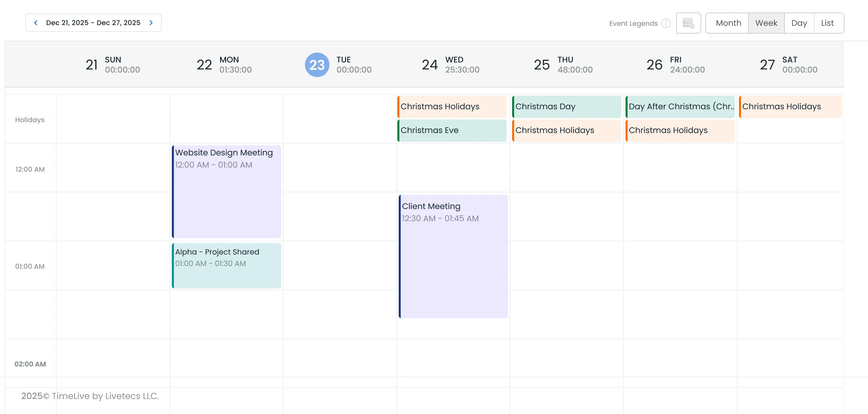Screen dimensions: 868x414
Task: Click the 25 THU column header
Action: point(563,64)
